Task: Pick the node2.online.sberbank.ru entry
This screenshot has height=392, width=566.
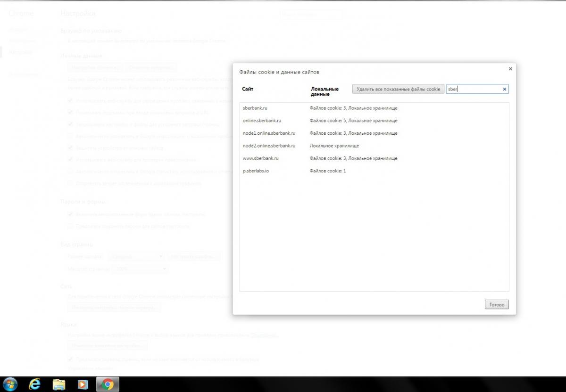Action: pyautogui.click(x=269, y=146)
